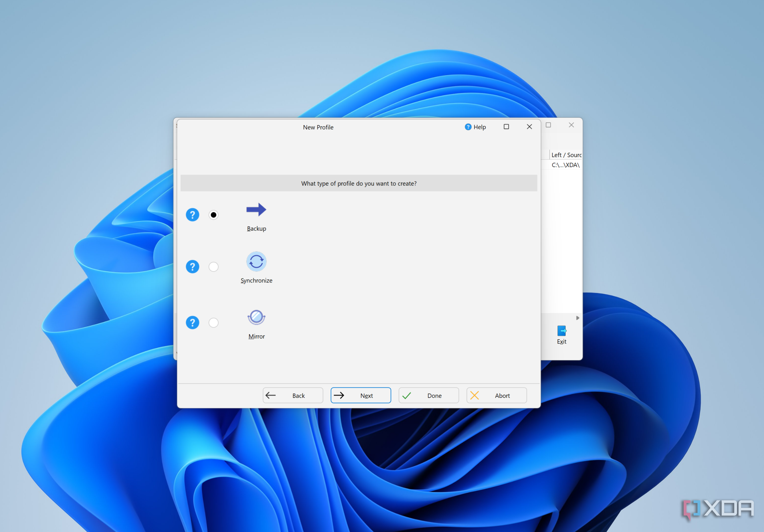The image size is (764, 532).
Task: Select the Backup radio button
Action: click(214, 215)
